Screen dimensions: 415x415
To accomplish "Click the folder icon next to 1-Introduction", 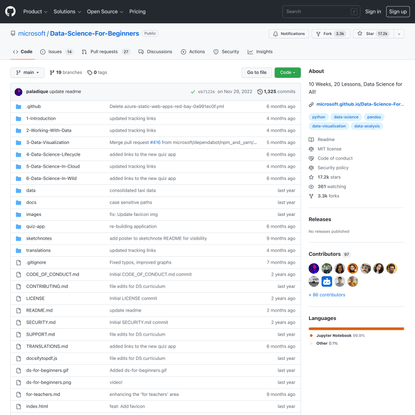I will point(18,118).
